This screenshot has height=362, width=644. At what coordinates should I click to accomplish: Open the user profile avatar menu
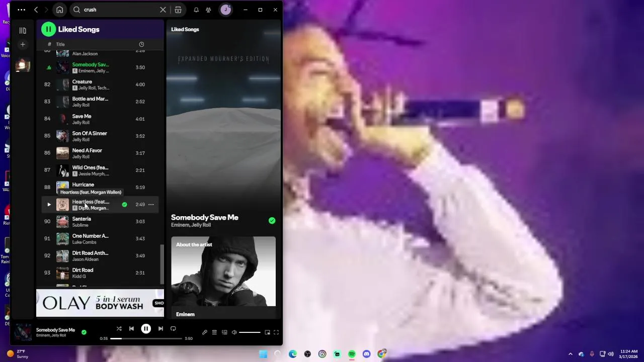[x=225, y=10]
